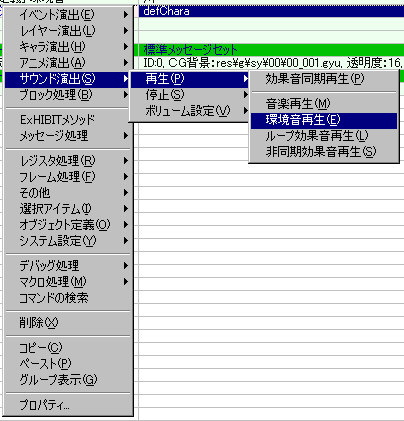Viewport: 404px width, 421px height.
Task: Choose 非同期効果音再生(S) option
Action: [323, 152]
